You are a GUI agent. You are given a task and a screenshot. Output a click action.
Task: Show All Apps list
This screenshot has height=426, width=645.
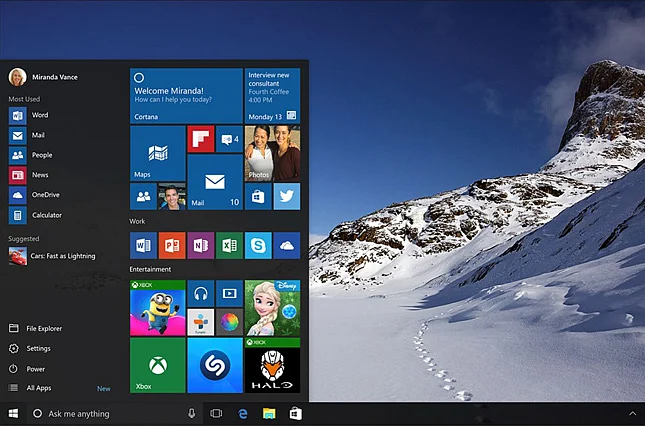(x=30, y=388)
